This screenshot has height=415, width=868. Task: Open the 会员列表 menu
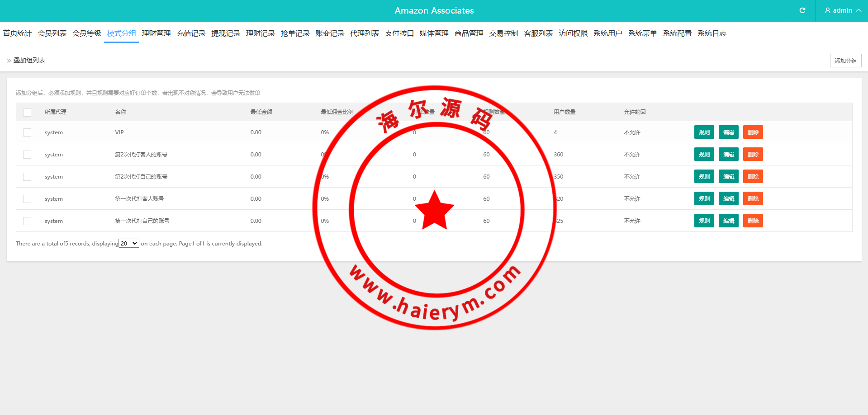click(52, 33)
